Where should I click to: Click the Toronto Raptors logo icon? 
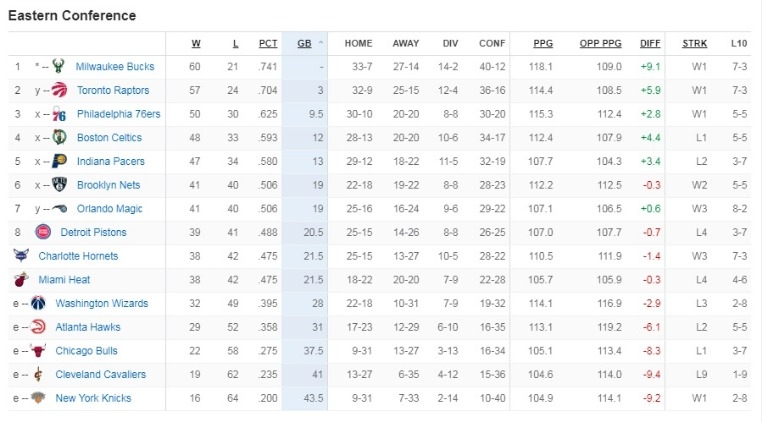tap(58, 90)
